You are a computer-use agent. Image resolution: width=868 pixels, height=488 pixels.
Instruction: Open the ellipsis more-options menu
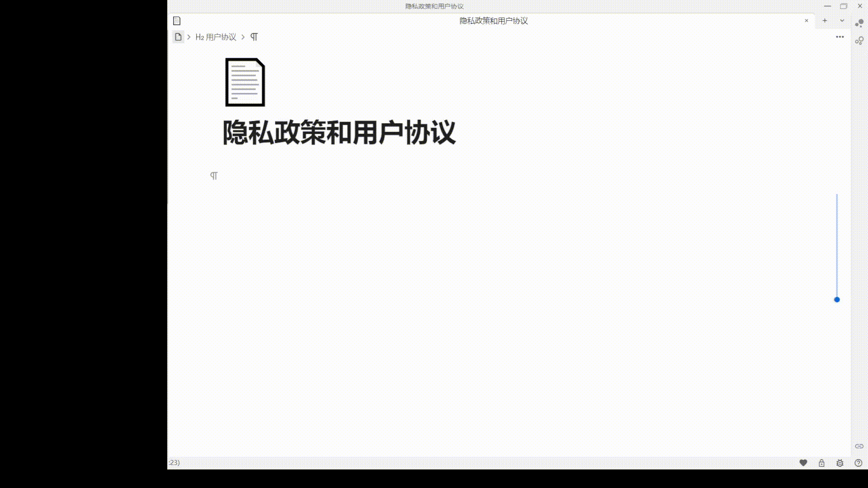tap(840, 37)
